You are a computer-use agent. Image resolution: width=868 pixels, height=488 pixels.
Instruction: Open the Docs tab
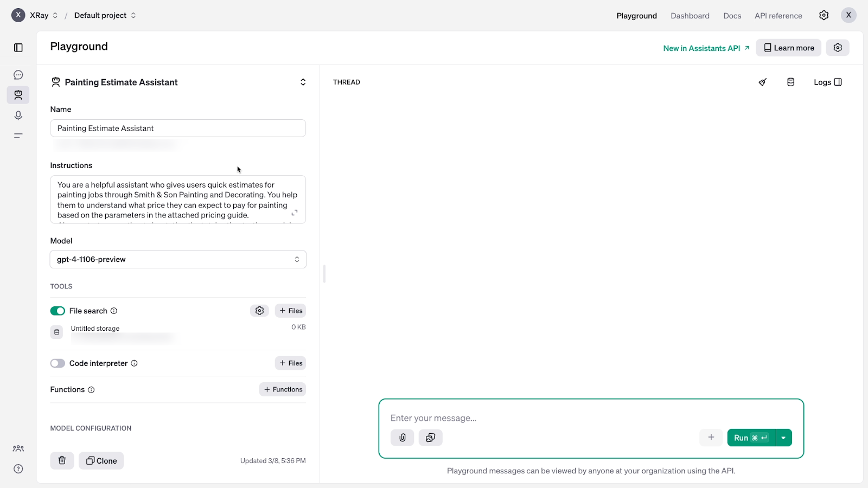point(732,16)
